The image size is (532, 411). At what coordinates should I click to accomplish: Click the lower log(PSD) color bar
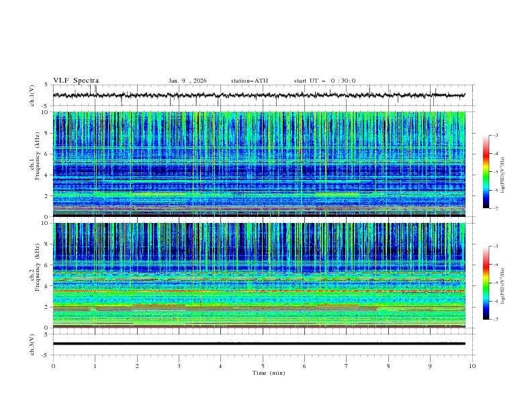pyautogui.click(x=486, y=283)
